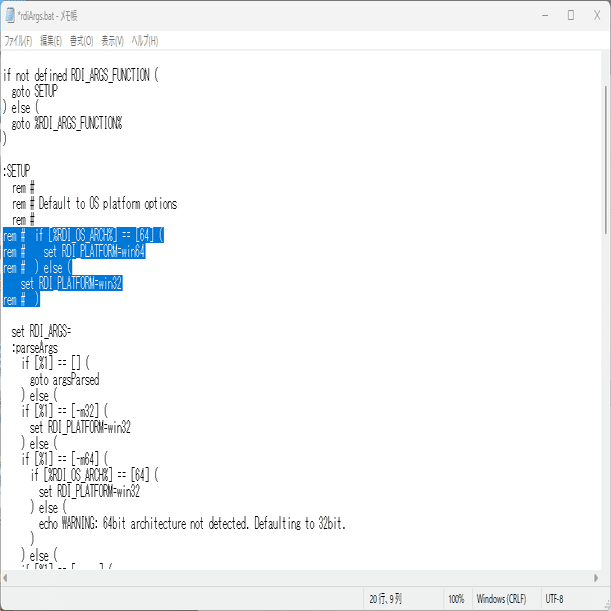Screen dimensions: 611x611
Task: Click the ':parseArgs' label line
Action: (35, 347)
